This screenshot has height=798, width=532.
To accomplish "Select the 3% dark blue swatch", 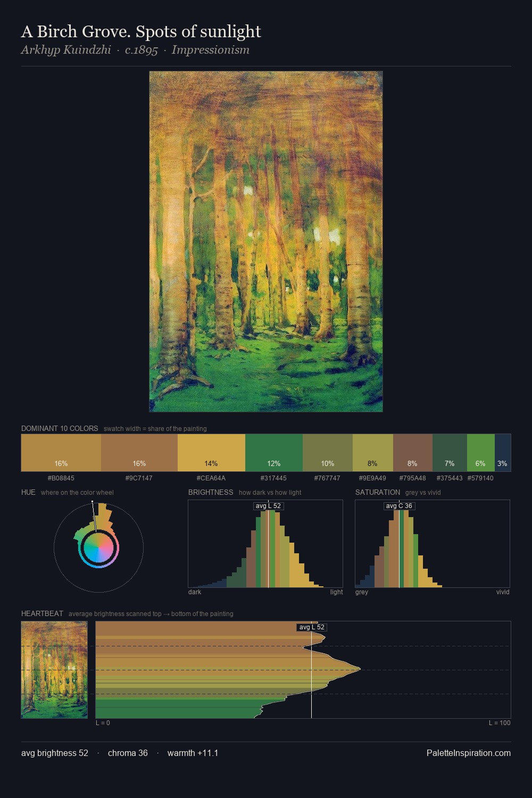I will click(x=503, y=453).
